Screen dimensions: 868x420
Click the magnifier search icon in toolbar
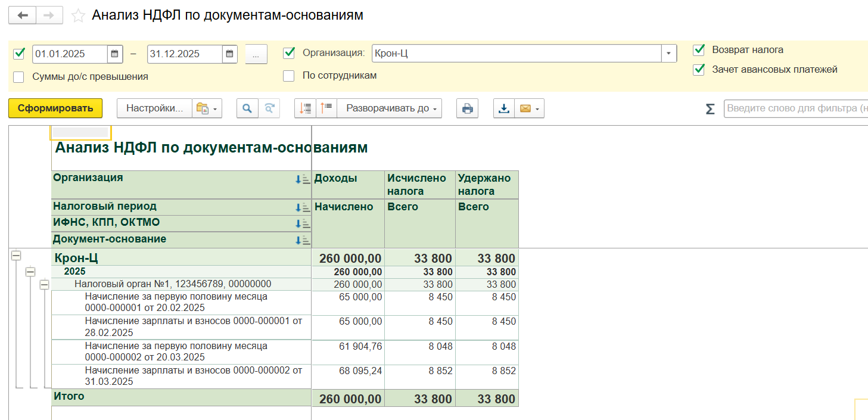click(247, 108)
